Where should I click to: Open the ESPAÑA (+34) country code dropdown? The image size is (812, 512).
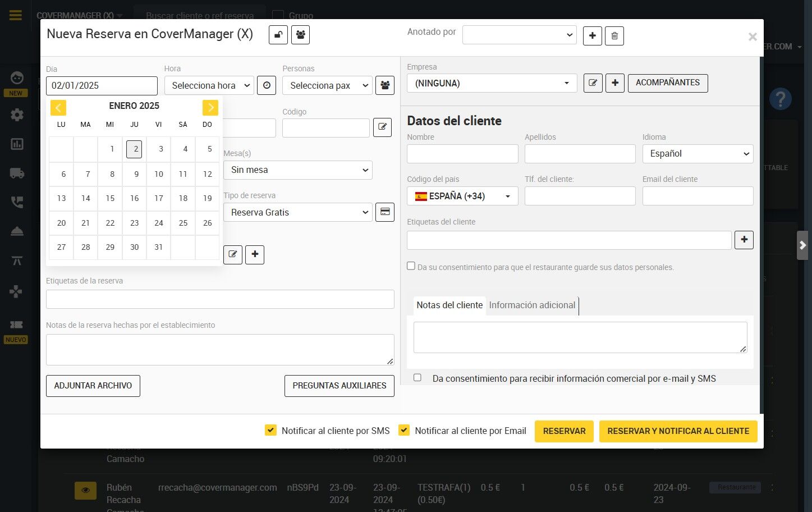462,196
